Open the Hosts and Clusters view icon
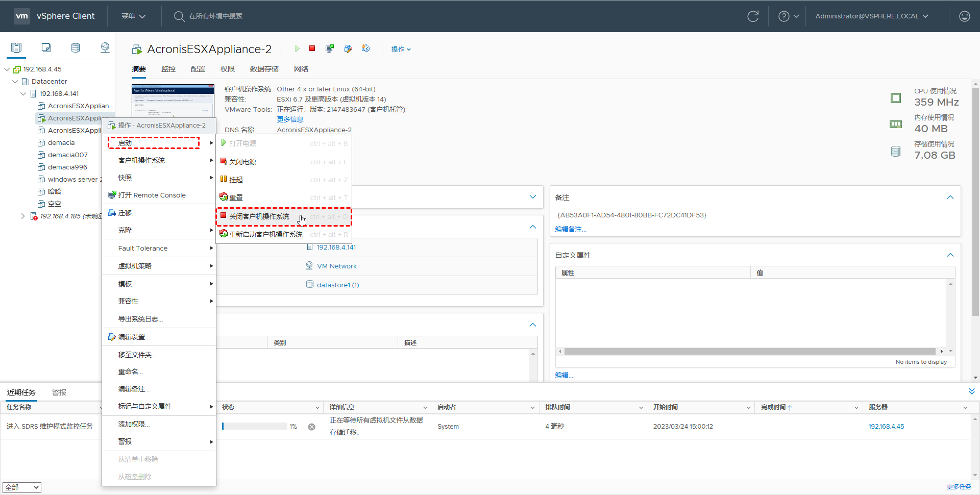This screenshot has height=495, width=980. pos(16,47)
